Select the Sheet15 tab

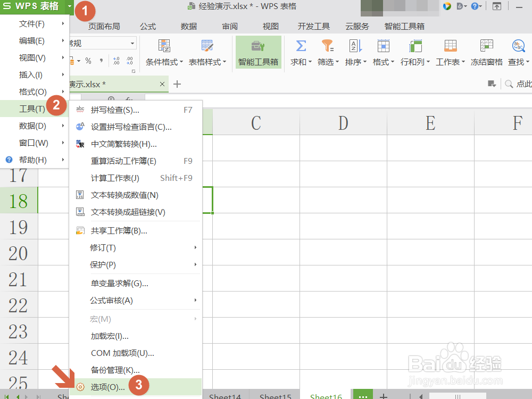[x=275, y=396]
